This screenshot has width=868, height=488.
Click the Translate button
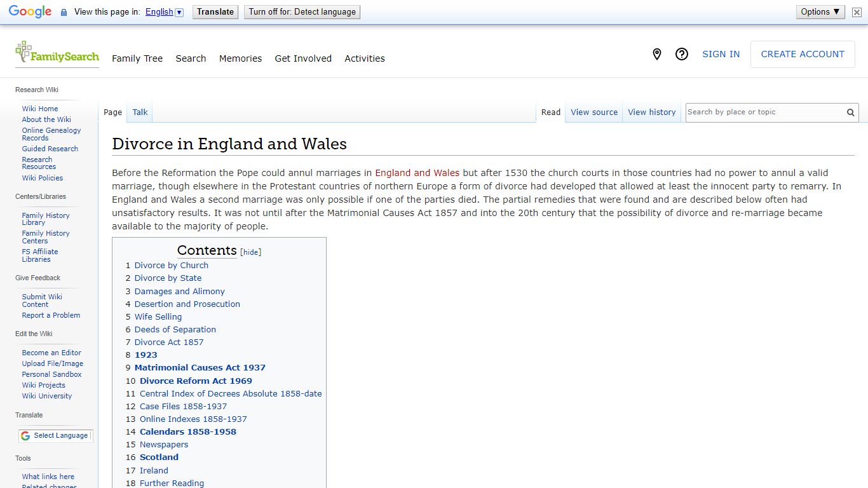coord(215,12)
